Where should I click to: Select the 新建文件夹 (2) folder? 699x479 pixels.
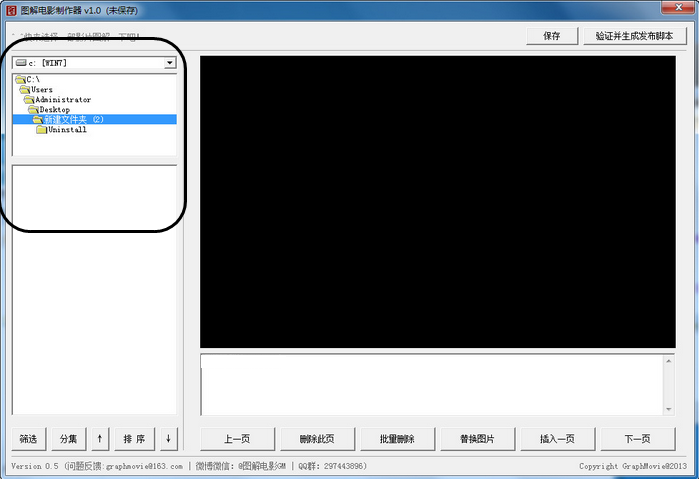[x=95, y=119]
